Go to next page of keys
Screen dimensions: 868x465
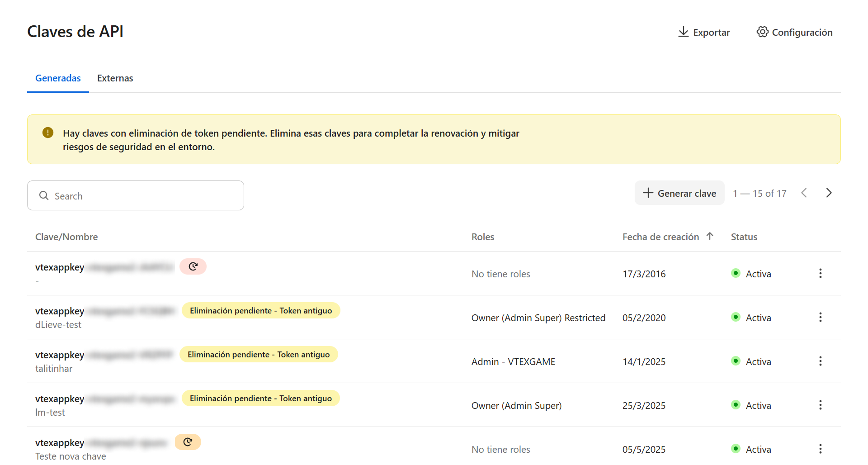pyautogui.click(x=828, y=193)
